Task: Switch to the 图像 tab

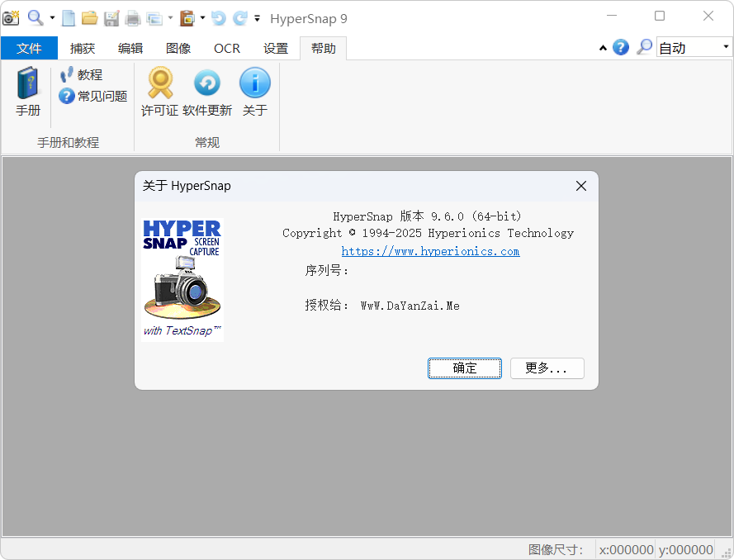Action: [x=178, y=48]
